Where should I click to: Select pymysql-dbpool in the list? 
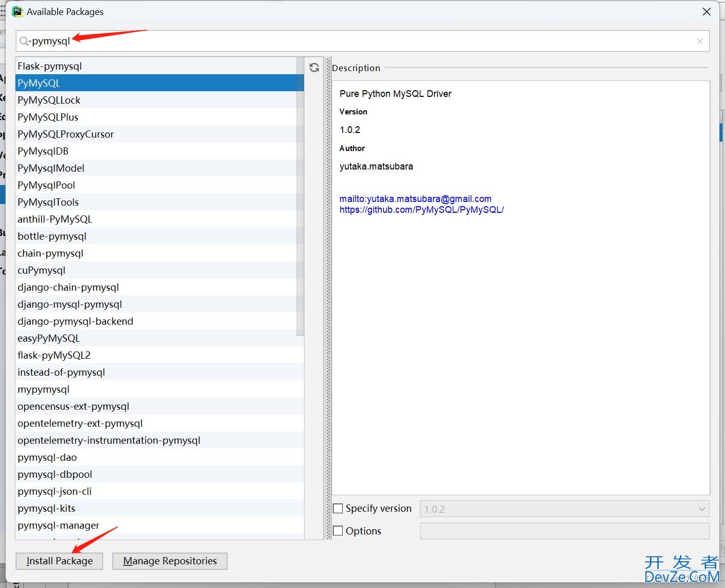pos(160,474)
